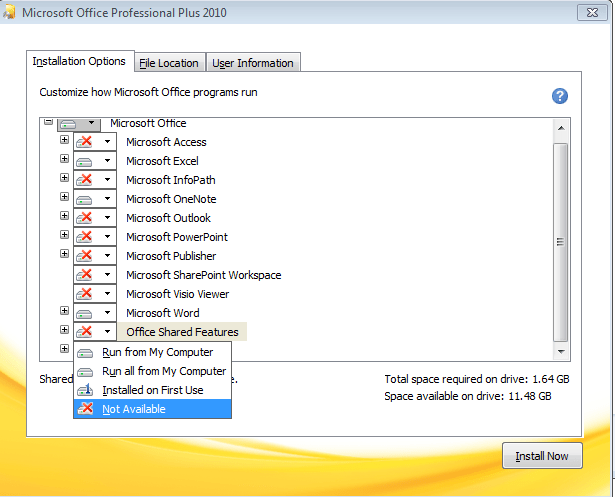Image resolution: width=615 pixels, height=497 pixels.
Task: Click the feature list scrollbar thumb
Action: pyautogui.click(x=561, y=242)
